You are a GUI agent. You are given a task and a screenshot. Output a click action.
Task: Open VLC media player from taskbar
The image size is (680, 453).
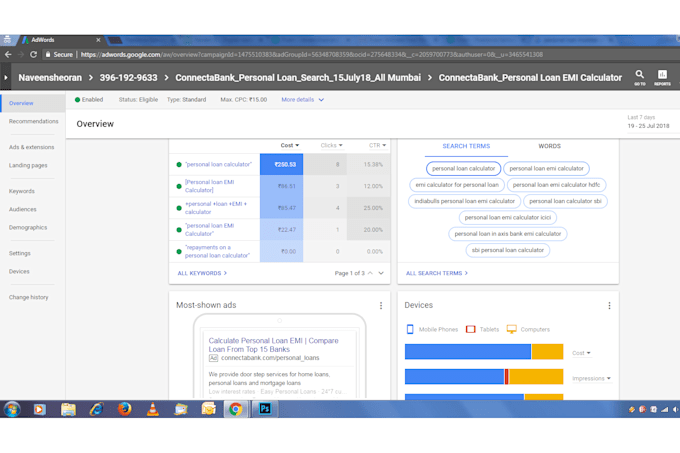point(153,409)
